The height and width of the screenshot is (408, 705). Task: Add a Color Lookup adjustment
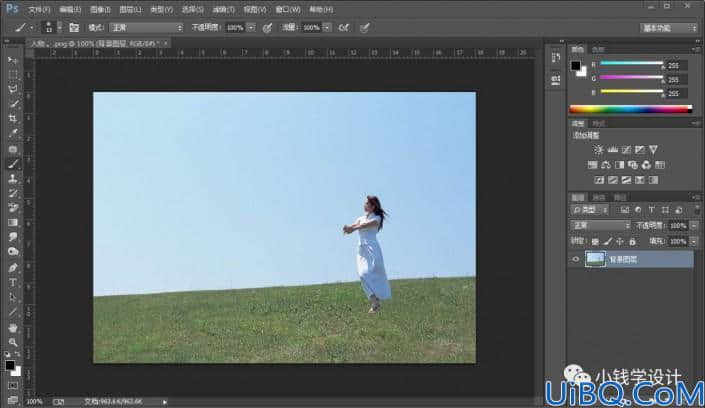[x=660, y=165]
